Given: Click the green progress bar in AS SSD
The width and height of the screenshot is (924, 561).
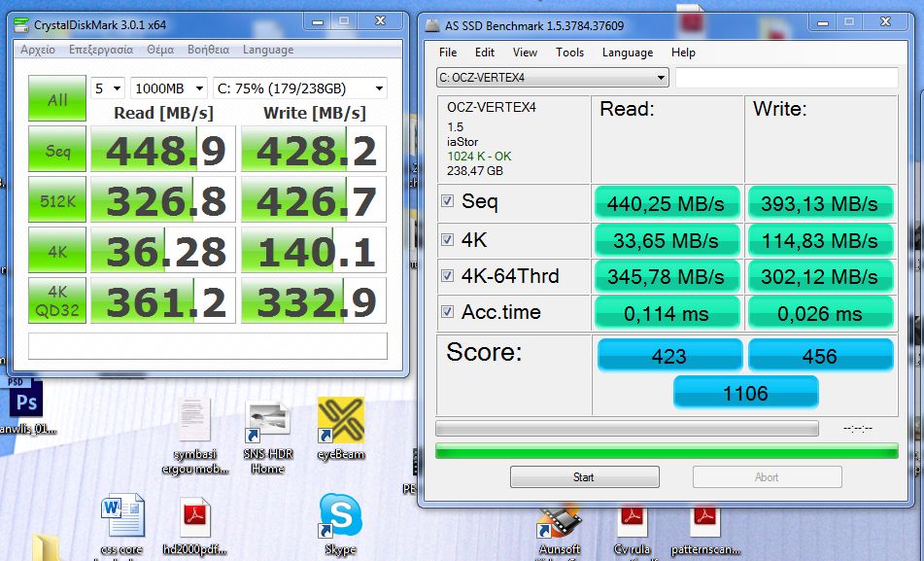Looking at the screenshot, I should click(x=667, y=451).
